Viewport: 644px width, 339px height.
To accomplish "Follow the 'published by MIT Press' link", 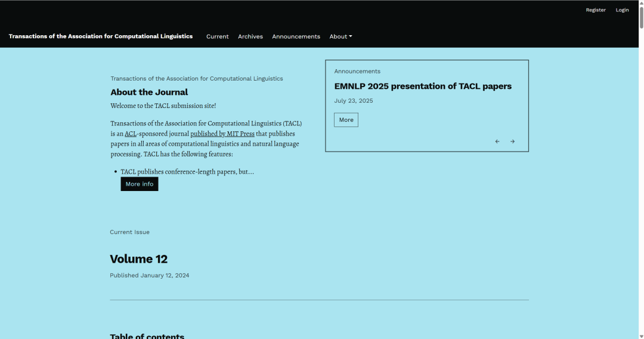I will [222, 134].
